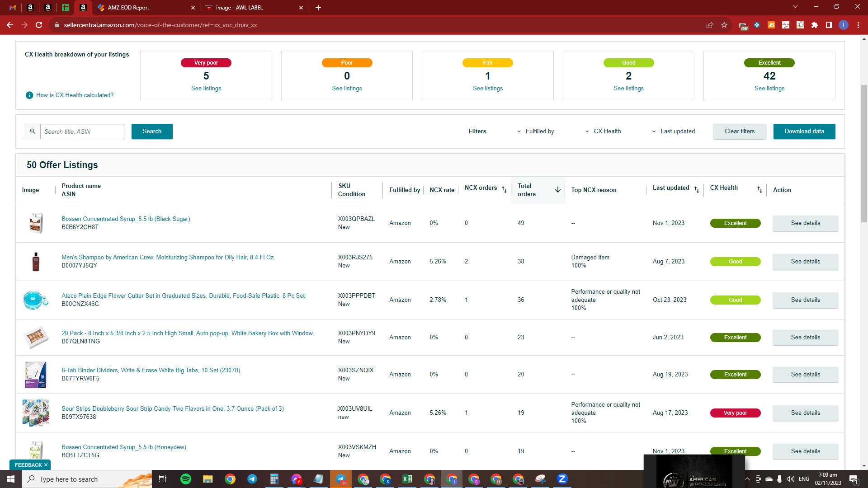See listings under Poor
This screenshot has height=488, width=868.
[347, 88]
